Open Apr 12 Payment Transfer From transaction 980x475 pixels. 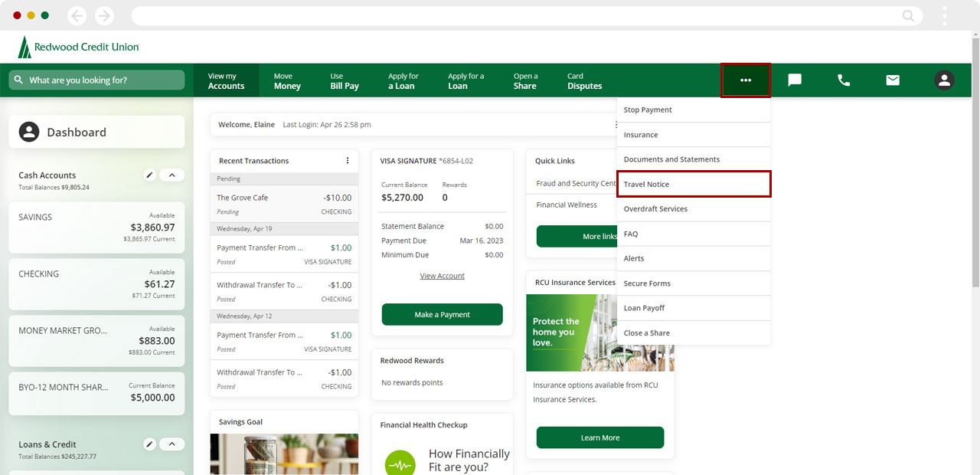pos(284,342)
